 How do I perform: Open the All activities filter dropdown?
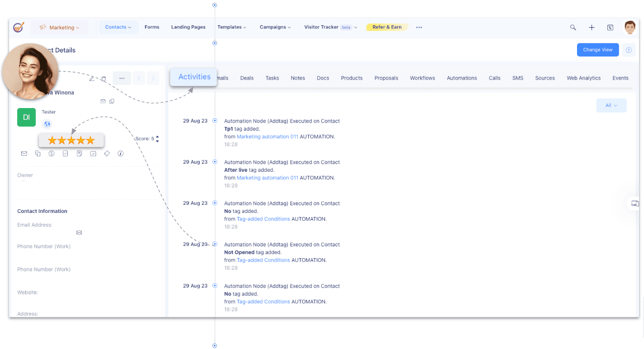611,105
